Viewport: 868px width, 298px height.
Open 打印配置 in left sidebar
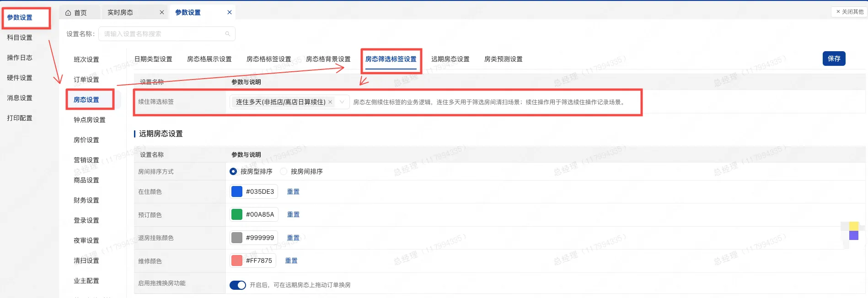(20, 118)
